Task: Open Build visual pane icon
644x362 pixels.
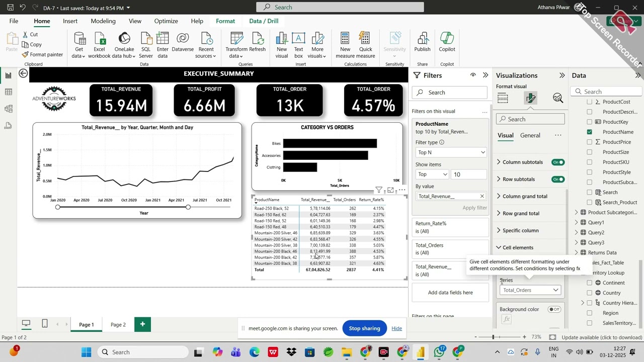Action: 503,98
